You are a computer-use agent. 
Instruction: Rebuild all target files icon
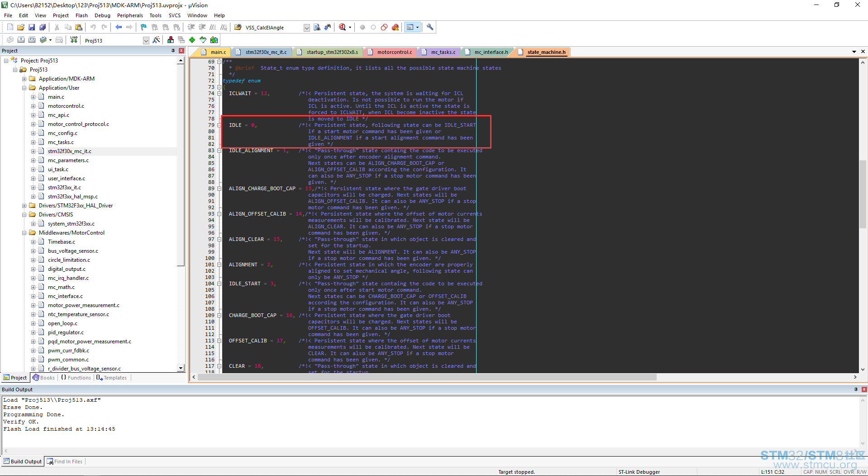[32, 40]
